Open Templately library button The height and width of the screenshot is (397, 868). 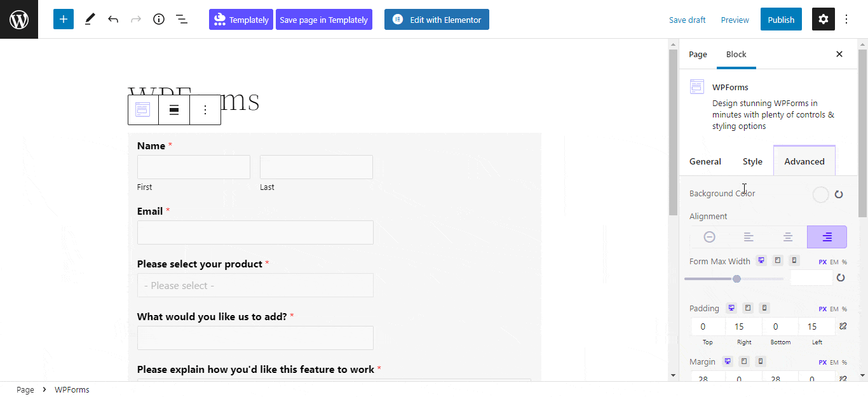[x=241, y=20]
